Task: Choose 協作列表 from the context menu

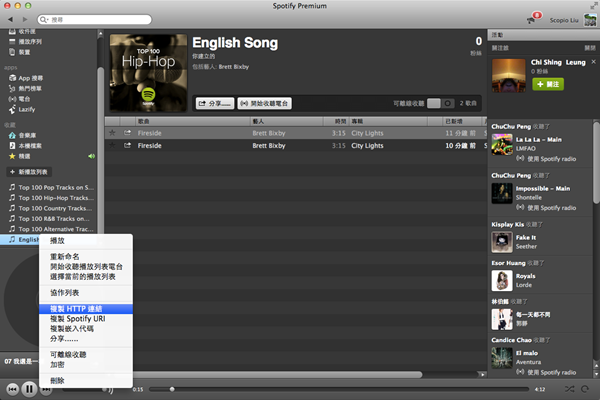Action: (86, 293)
